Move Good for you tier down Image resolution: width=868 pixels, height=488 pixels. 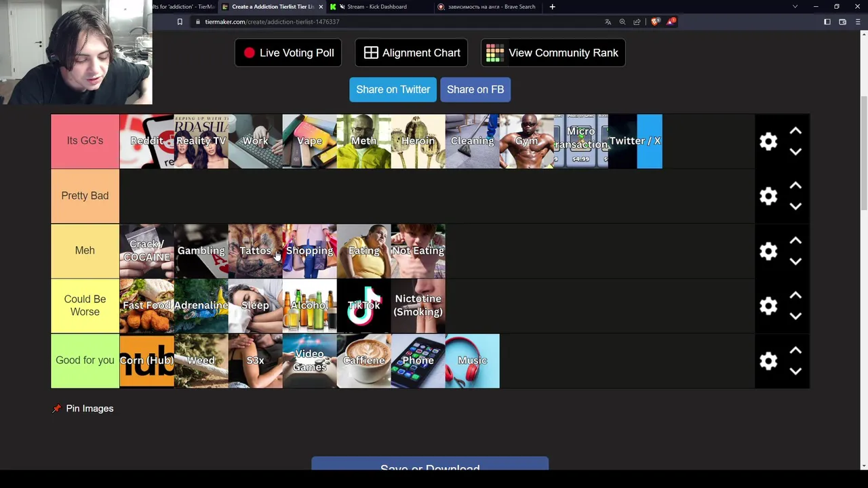tap(795, 371)
